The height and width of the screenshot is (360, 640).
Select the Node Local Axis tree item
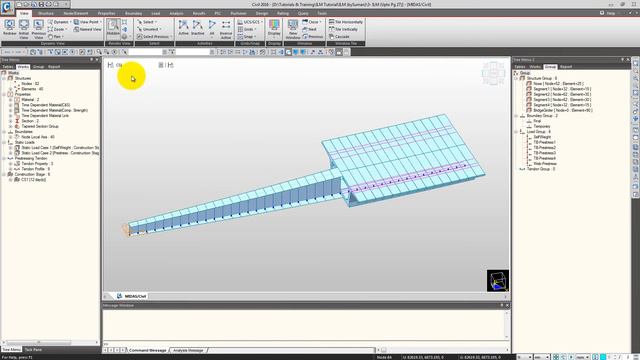pos(38,137)
